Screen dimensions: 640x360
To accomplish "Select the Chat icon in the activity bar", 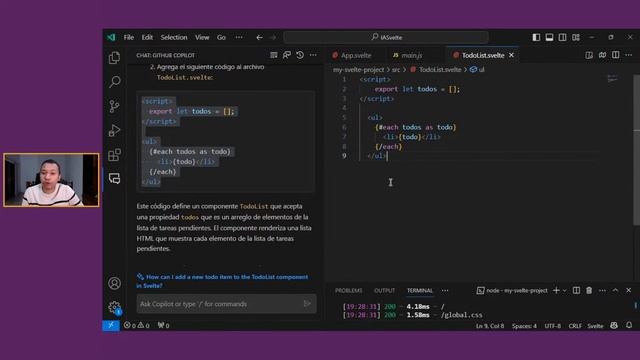I will [x=114, y=178].
